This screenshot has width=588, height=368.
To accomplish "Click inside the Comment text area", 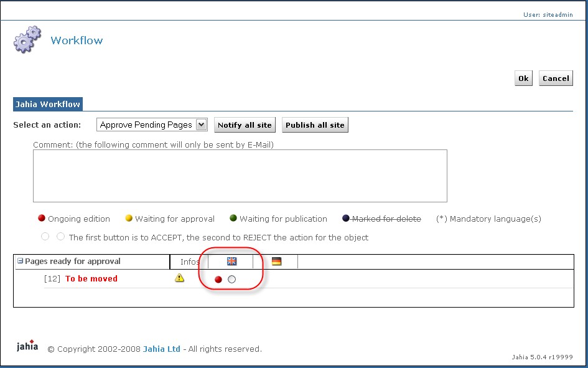I will [240, 176].
